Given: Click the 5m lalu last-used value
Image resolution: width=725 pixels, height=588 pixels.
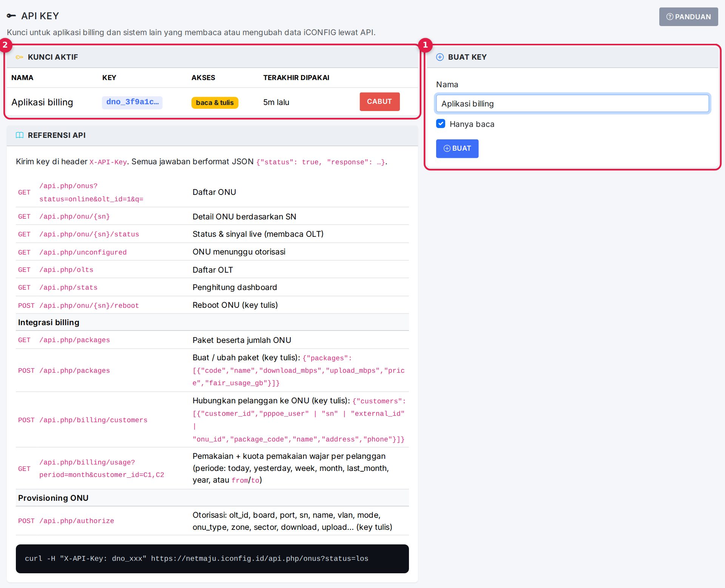Looking at the screenshot, I should coord(276,102).
